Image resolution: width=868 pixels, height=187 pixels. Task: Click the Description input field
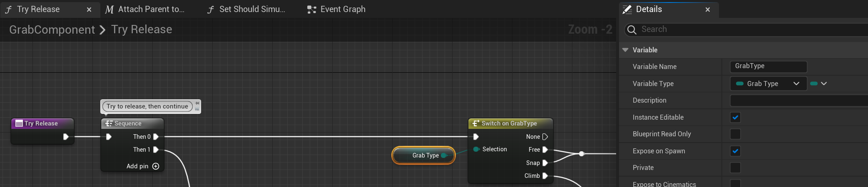tap(799, 100)
